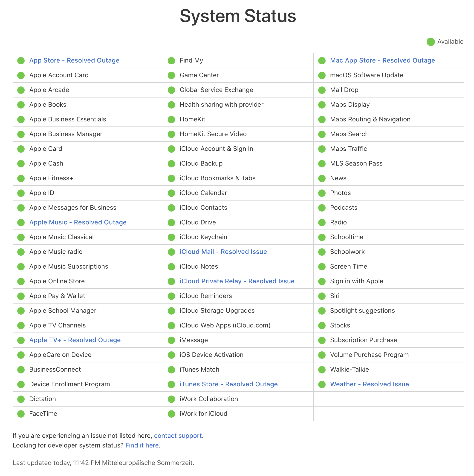Open Apple TV+ Resolved Outage details
The width and height of the screenshot is (474, 476).
click(75, 340)
